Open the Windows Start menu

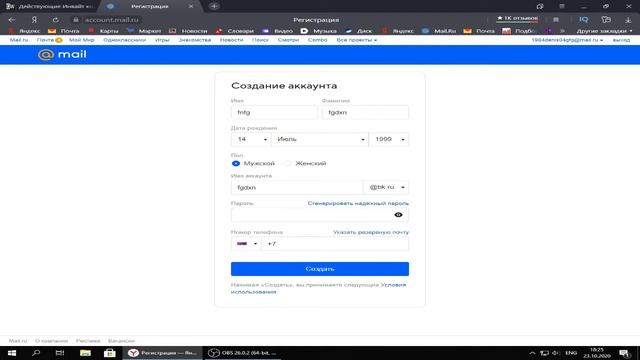(x=12, y=353)
